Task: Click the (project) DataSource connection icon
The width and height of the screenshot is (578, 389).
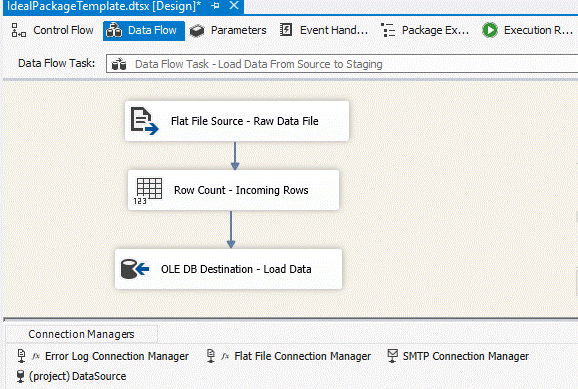Action: pos(21,376)
